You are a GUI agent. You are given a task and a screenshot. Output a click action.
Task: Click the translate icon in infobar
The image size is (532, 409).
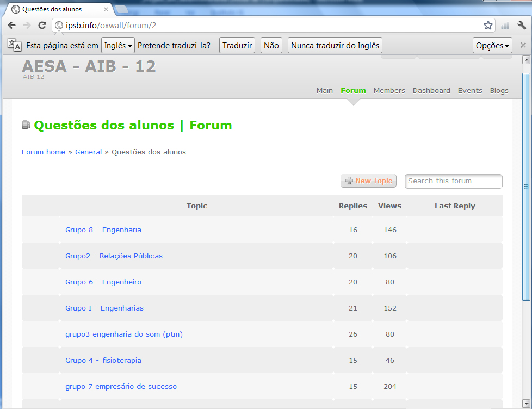pos(14,45)
